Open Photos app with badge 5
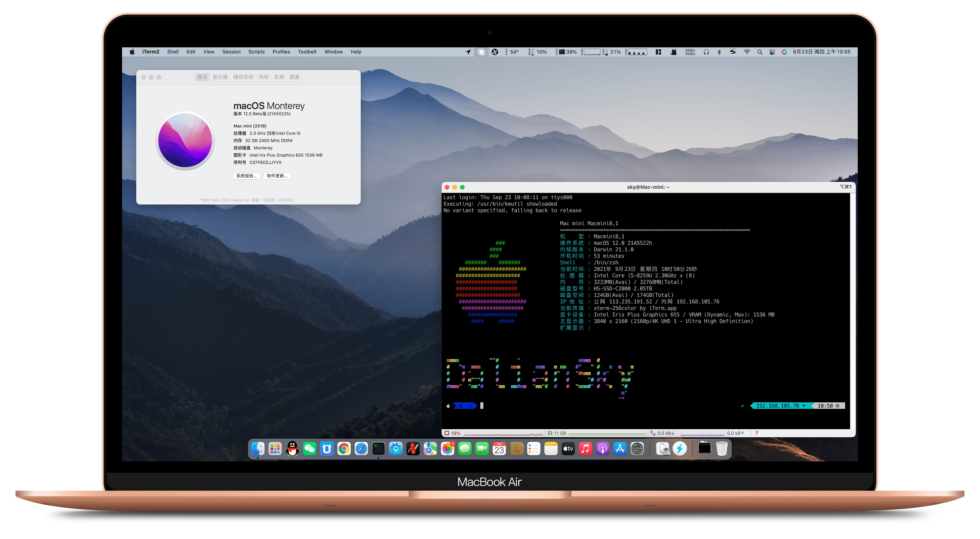 click(x=447, y=449)
